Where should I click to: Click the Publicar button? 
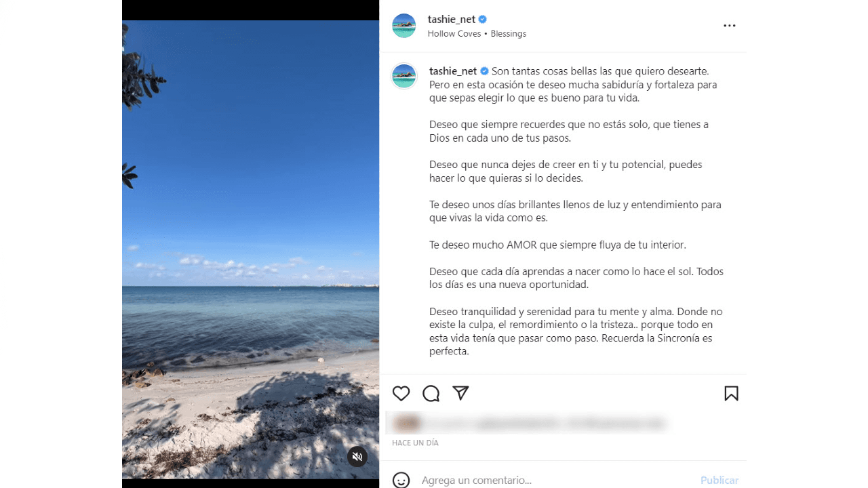coord(719,480)
